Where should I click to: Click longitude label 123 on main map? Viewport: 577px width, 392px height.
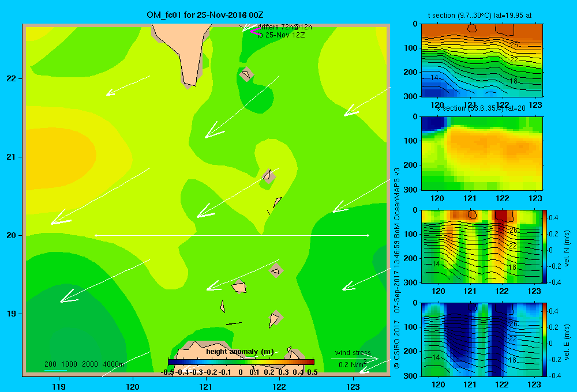coord(353,387)
